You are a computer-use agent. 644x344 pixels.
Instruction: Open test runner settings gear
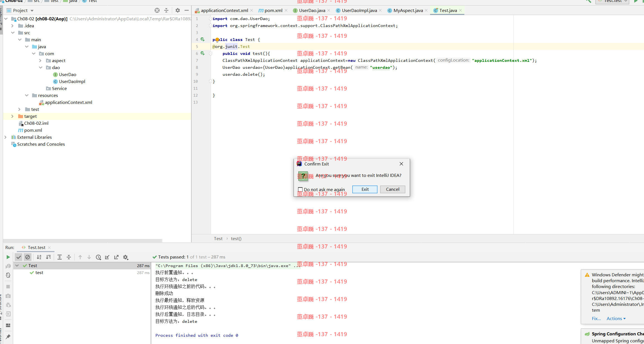[126, 257]
